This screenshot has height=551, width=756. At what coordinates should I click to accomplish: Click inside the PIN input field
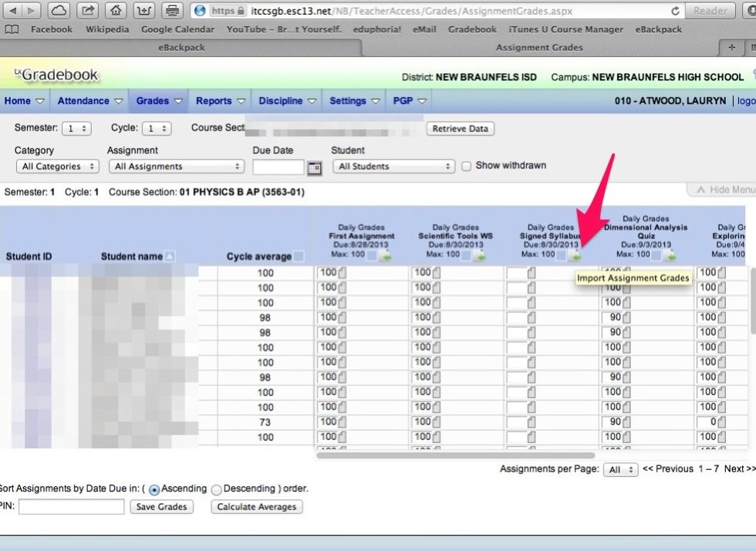(69, 507)
